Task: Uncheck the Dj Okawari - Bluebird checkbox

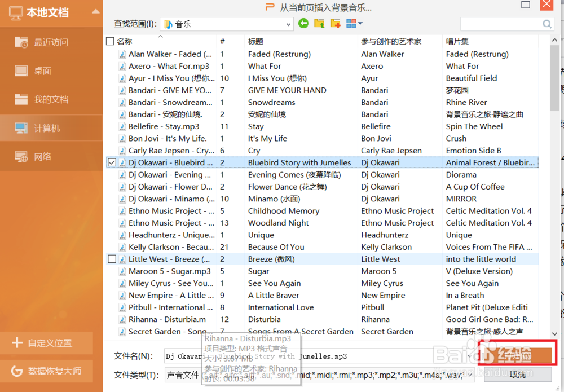Action: tap(112, 162)
